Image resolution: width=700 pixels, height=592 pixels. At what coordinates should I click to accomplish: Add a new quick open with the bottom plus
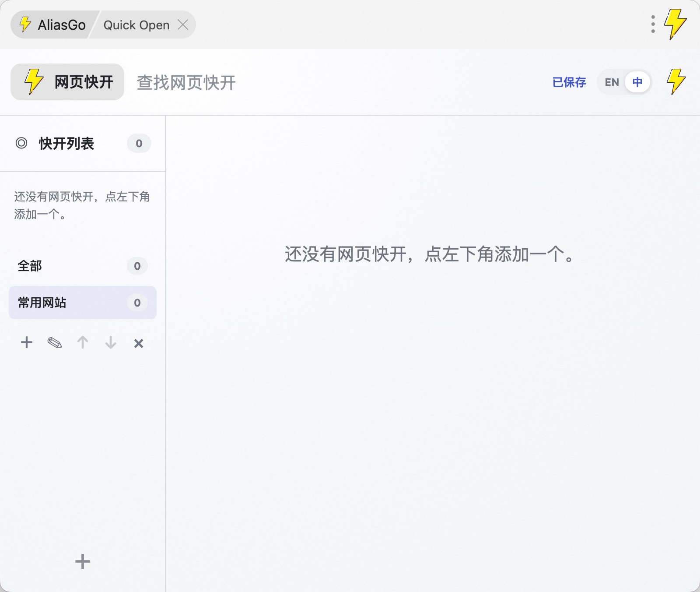click(x=82, y=561)
